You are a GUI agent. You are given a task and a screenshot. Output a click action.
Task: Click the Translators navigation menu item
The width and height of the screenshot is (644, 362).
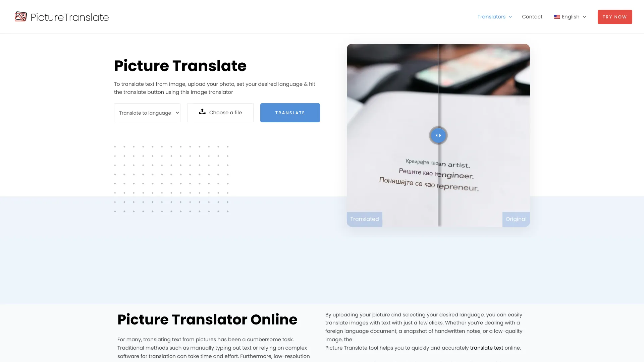pyautogui.click(x=491, y=16)
